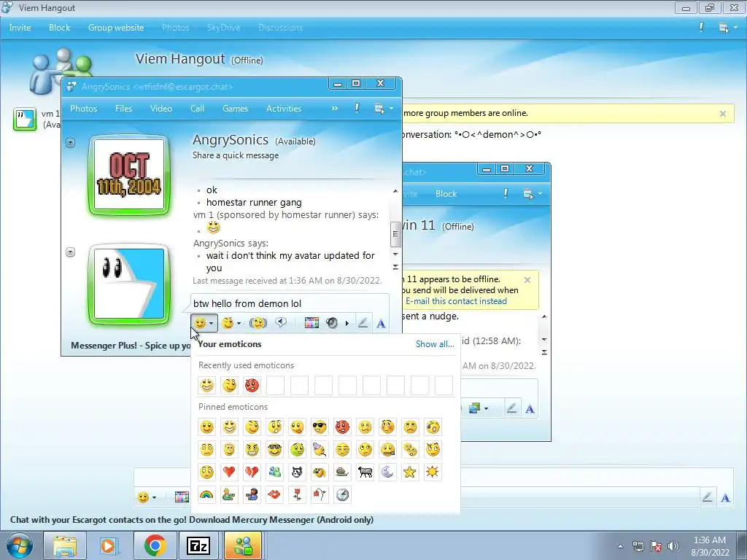The height and width of the screenshot is (560, 747).
Task: Click the voice clip speech bubble icon
Action: coord(281,323)
